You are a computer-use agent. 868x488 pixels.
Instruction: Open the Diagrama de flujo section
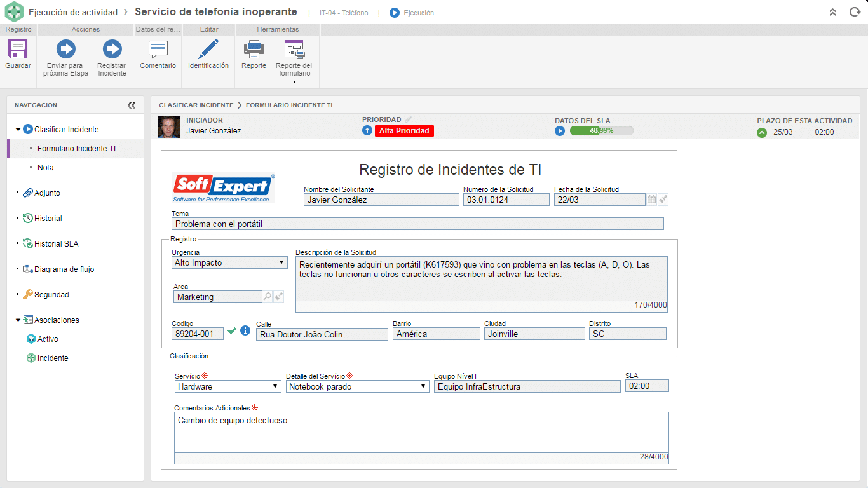[x=58, y=269]
